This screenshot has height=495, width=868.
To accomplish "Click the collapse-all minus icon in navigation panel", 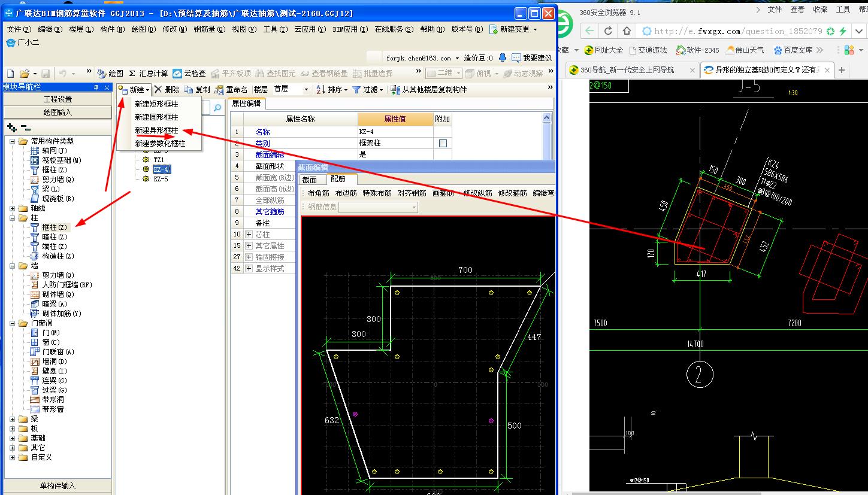I will click(25, 127).
